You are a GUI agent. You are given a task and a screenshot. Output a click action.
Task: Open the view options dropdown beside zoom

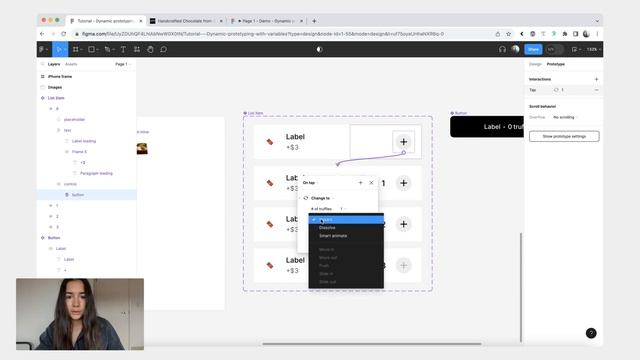[x=576, y=49]
